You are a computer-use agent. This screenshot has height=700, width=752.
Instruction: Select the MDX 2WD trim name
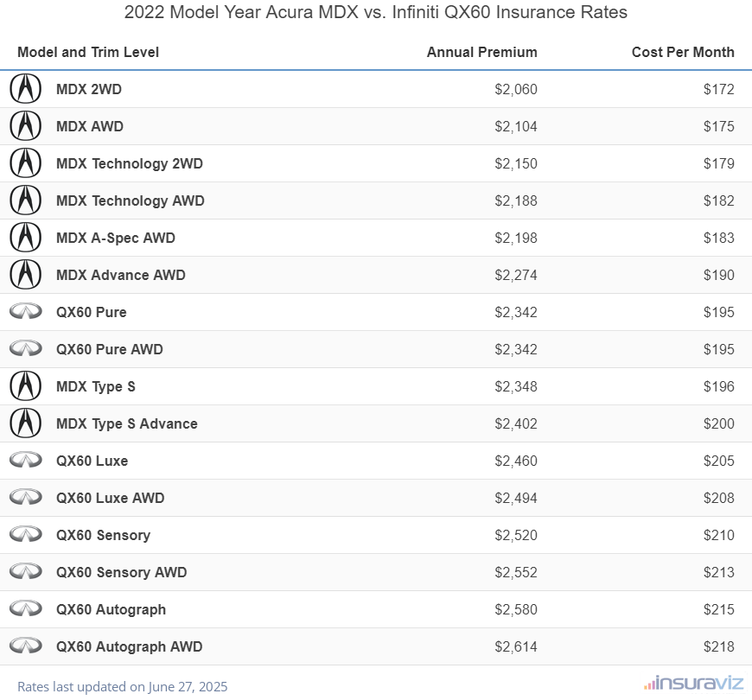pyautogui.click(x=89, y=89)
